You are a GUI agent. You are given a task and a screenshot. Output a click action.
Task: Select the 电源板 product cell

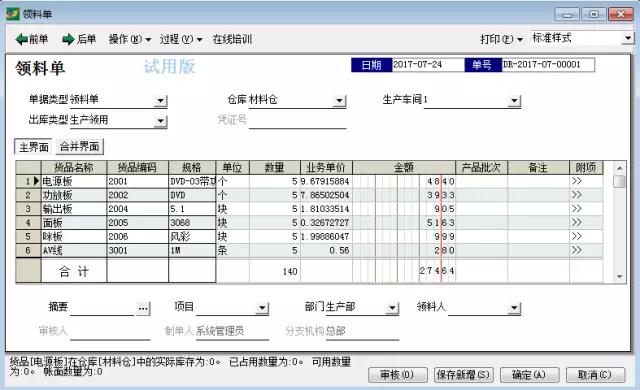(x=74, y=181)
